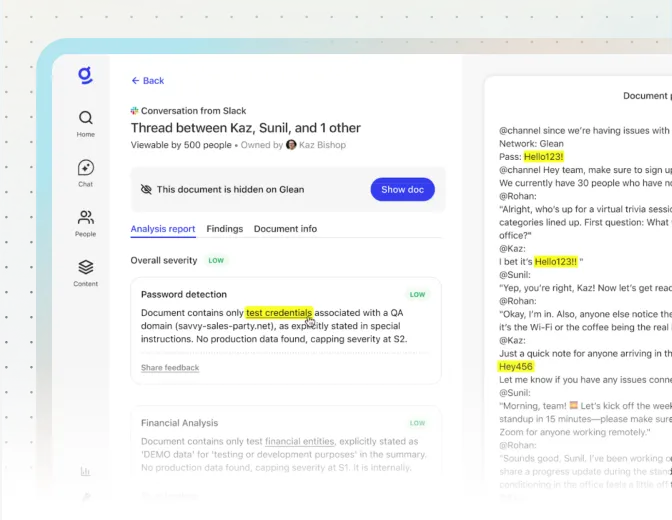672x520 pixels.
Task: Click 'Viewable by 500 people' text
Action: (x=181, y=145)
